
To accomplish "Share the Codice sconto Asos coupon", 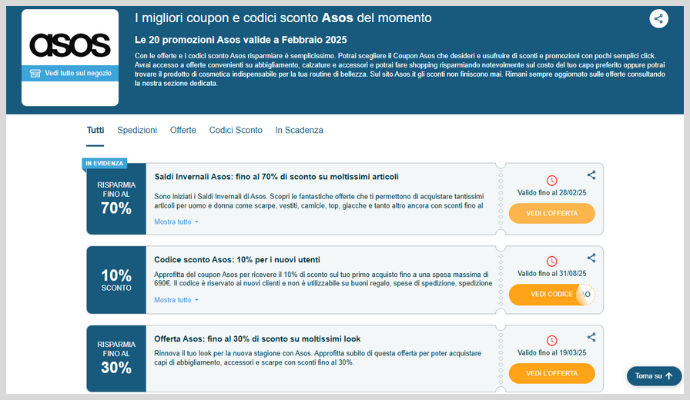I will tap(591, 257).
